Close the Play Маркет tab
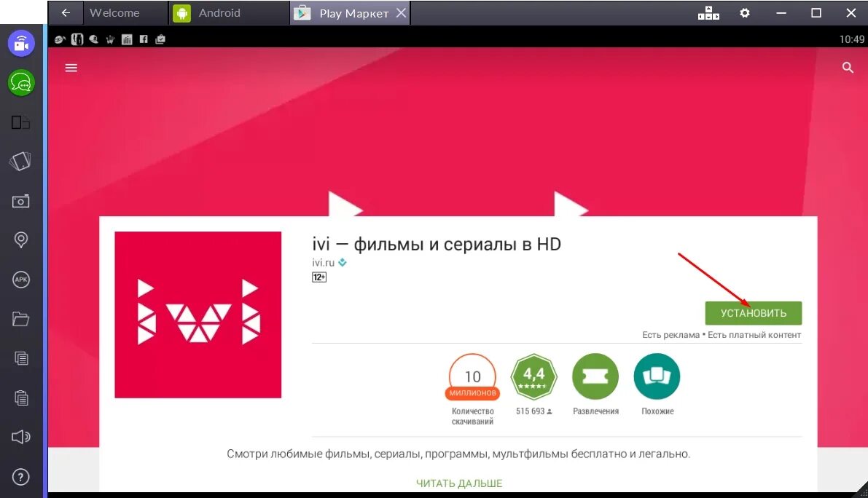The image size is (868, 498). [402, 12]
